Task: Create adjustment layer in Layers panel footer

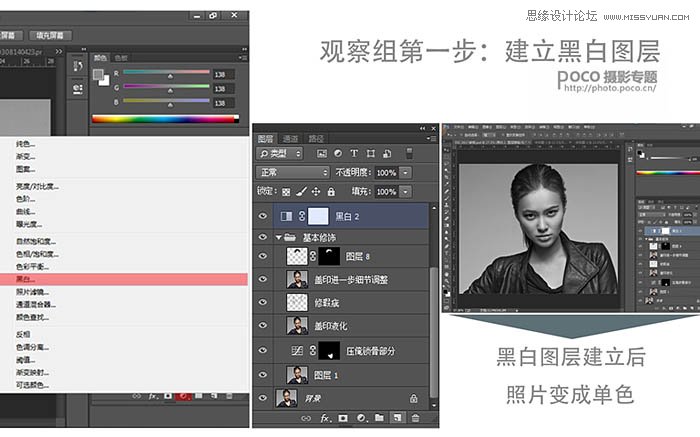Action: pos(361,418)
